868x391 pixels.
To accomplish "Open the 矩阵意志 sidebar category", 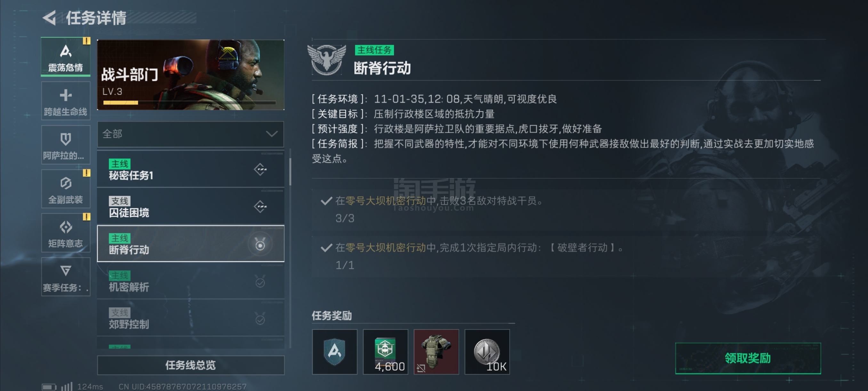I will [x=66, y=232].
